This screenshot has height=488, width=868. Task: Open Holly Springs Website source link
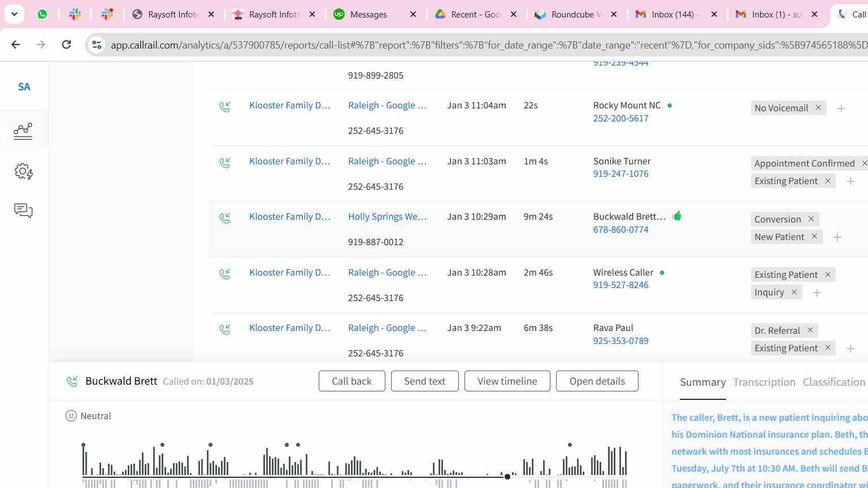[x=387, y=216]
